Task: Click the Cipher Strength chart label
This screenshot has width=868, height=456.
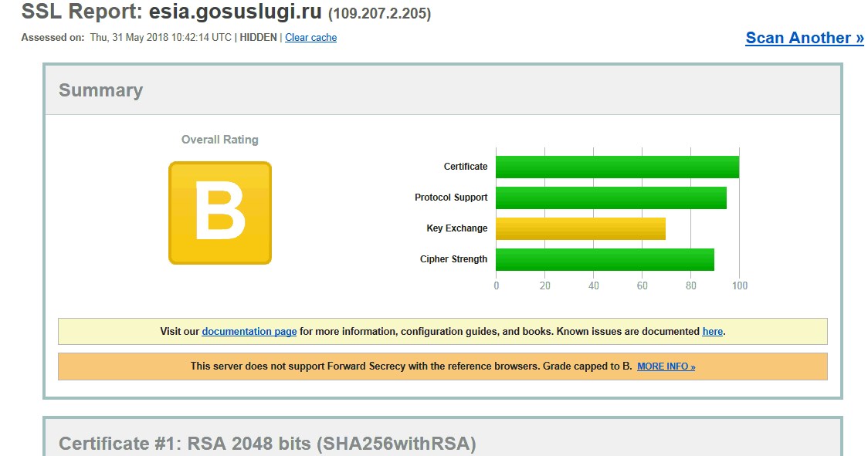Action: click(x=453, y=259)
